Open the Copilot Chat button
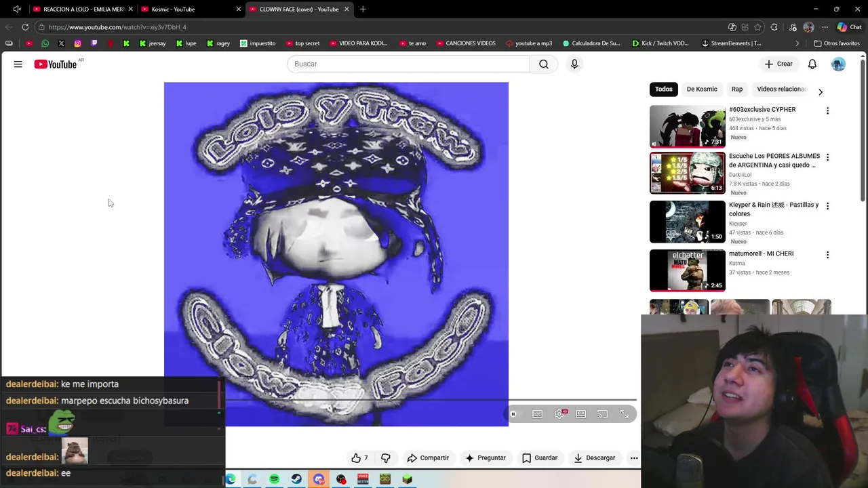Viewport: 868px width, 488px height. click(x=849, y=27)
